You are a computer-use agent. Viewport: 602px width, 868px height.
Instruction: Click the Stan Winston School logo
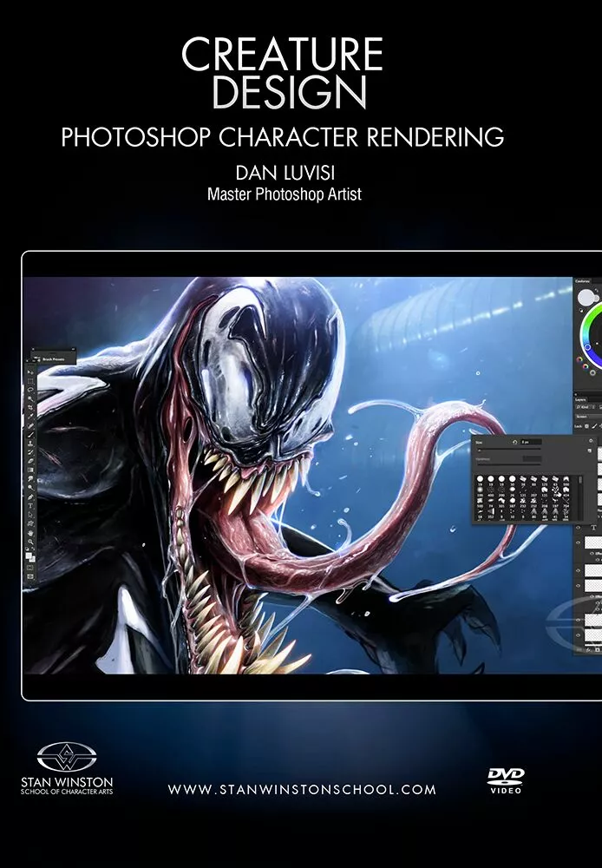point(67,768)
